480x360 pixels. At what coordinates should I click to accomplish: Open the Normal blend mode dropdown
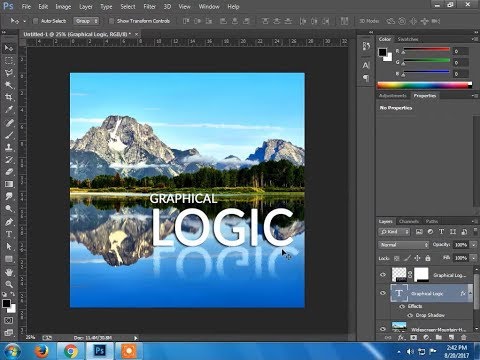(x=404, y=245)
